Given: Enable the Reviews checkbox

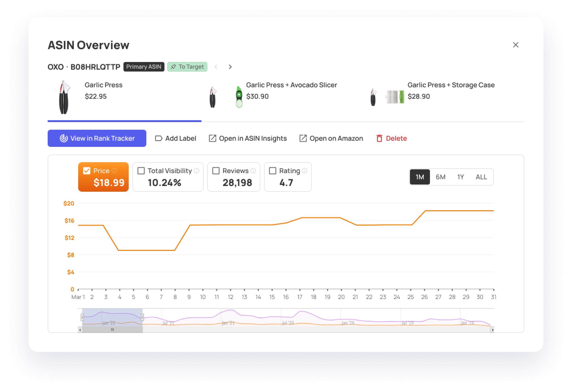Looking at the screenshot, I should 216,171.
